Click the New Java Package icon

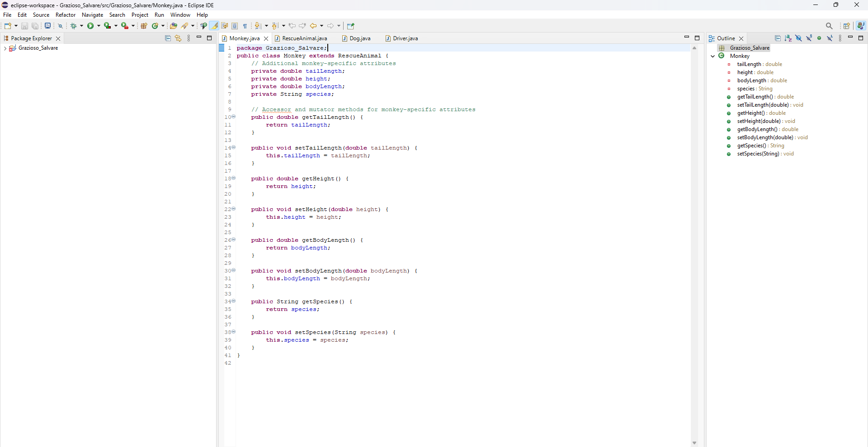[144, 26]
